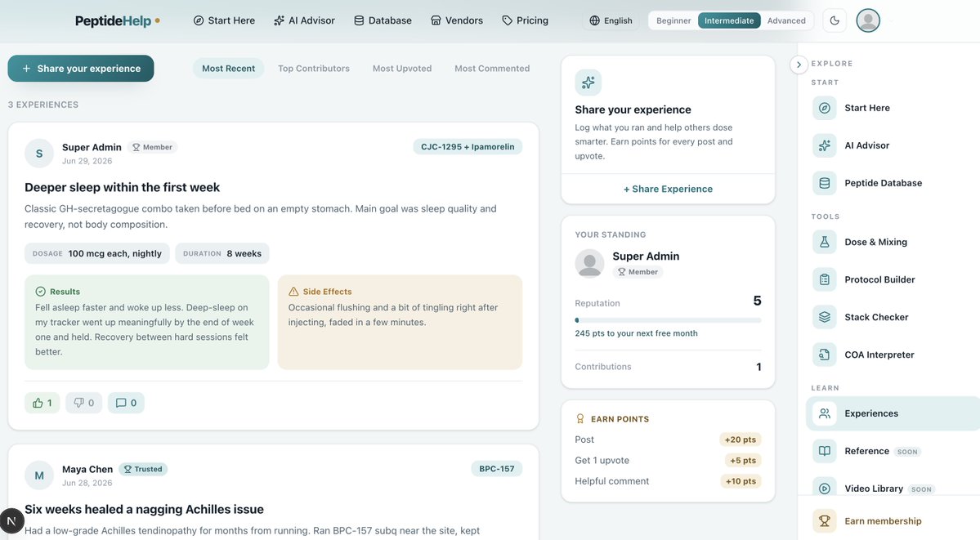Open Reference in the Learn section
Viewport: 980px width, 540px height.
coord(893,451)
